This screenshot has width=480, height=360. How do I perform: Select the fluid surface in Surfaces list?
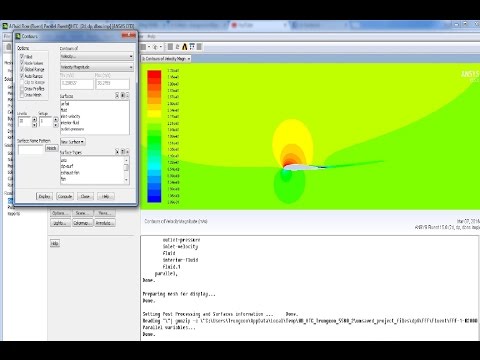[94, 110]
